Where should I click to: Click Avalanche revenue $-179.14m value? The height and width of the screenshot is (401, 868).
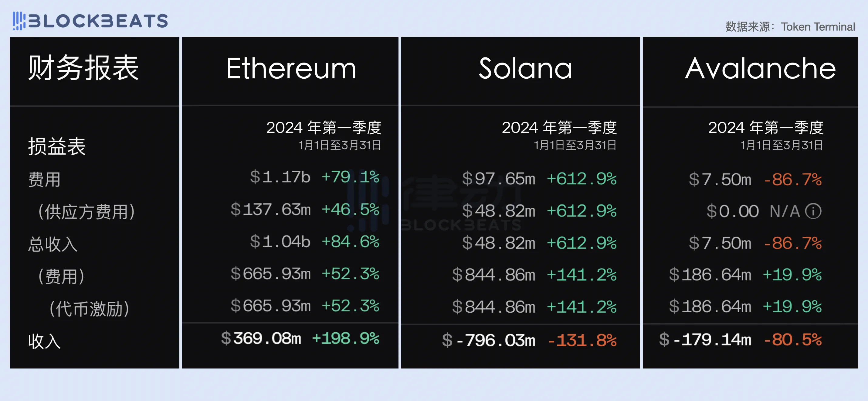click(705, 339)
